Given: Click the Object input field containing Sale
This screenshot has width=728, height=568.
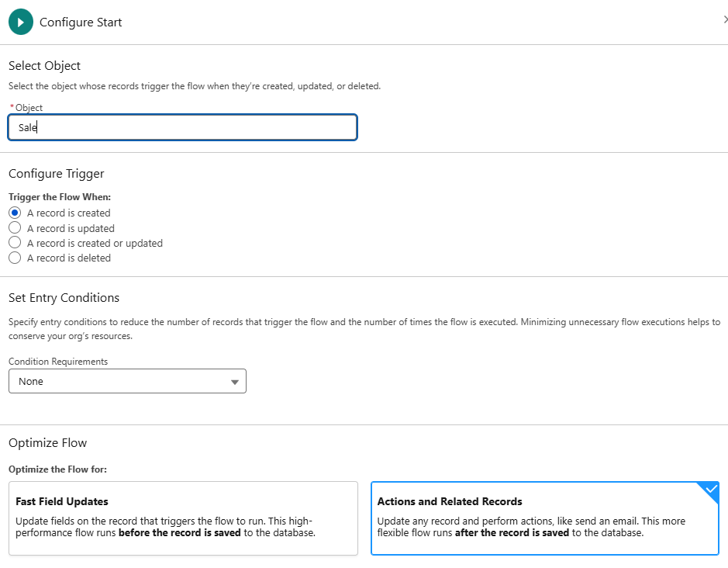Looking at the screenshot, I should [182, 127].
